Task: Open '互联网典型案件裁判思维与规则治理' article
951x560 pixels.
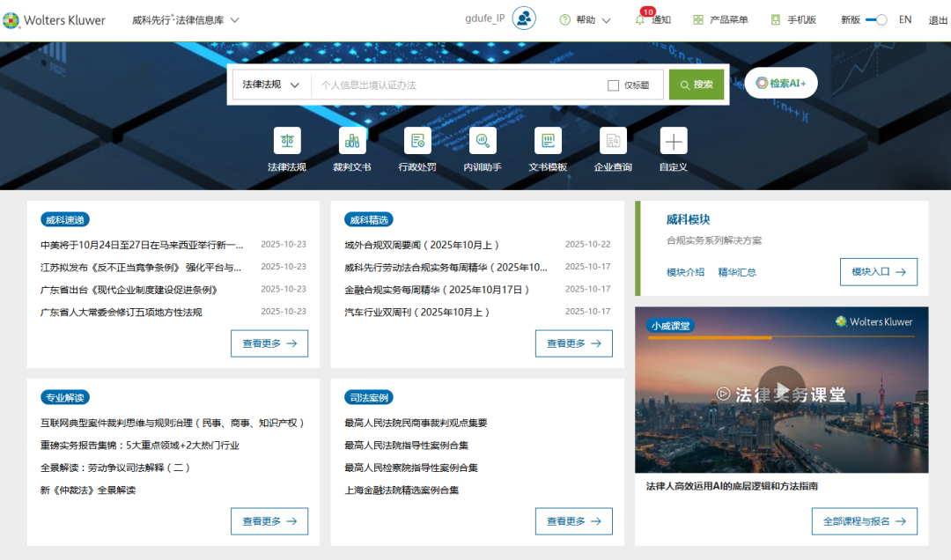Action: click(x=173, y=423)
